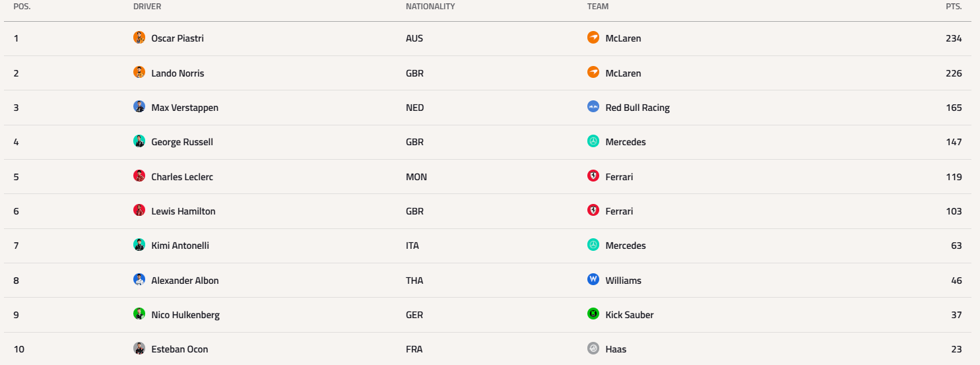Click Max Verstappen's driver avatar icon
980x365 pixels.
(x=139, y=107)
